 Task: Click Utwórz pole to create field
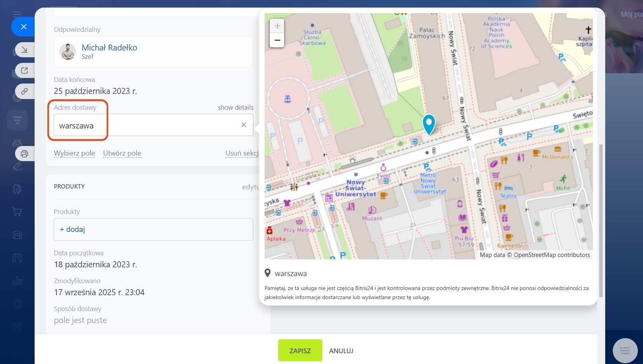(x=122, y=153)
